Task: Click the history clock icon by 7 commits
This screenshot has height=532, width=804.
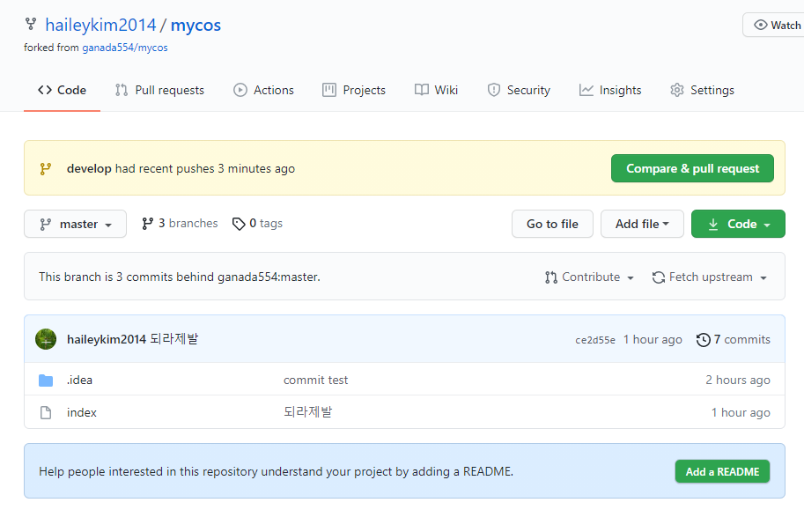Action: [x=703, y=340]
